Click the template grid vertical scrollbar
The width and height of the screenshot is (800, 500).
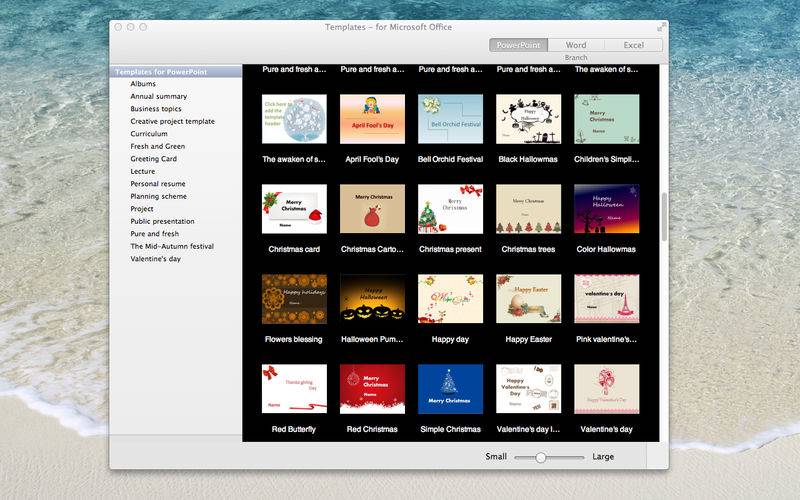pos(664,217)
